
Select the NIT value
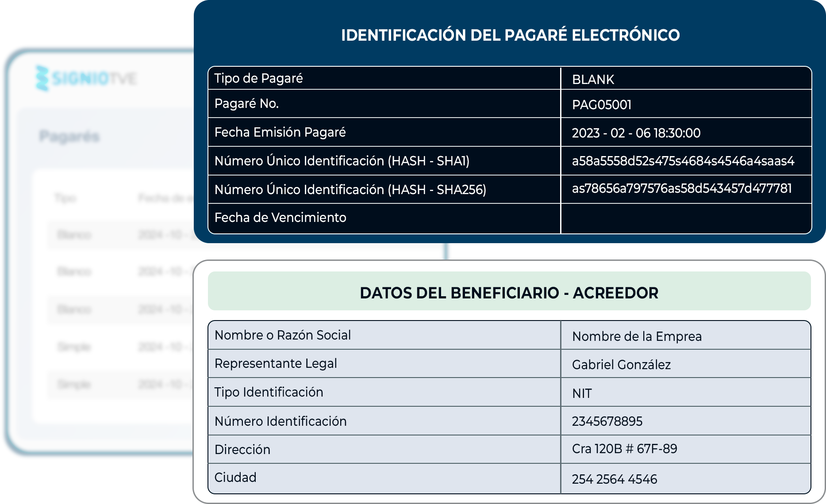click(582, 393)
